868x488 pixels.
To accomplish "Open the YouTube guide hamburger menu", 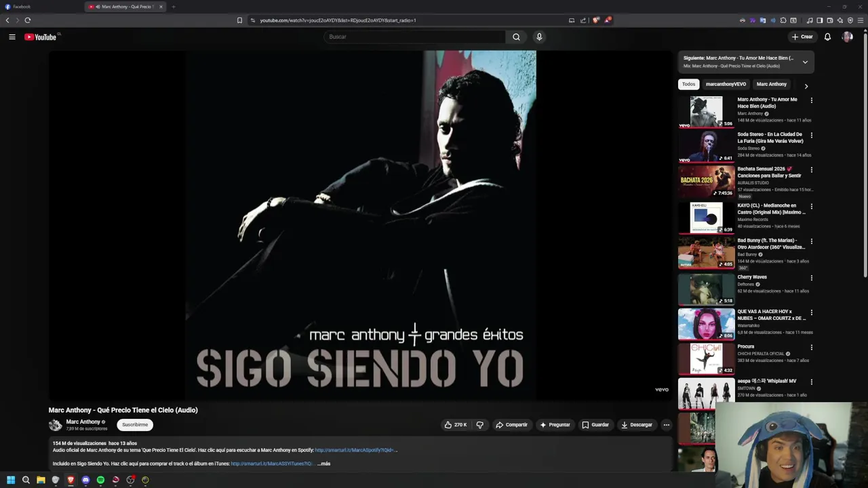I will pos(12,37).
